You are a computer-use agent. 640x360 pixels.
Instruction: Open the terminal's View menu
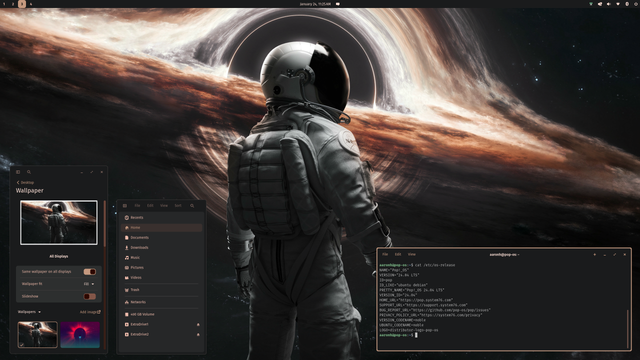[x=411, y=254]
